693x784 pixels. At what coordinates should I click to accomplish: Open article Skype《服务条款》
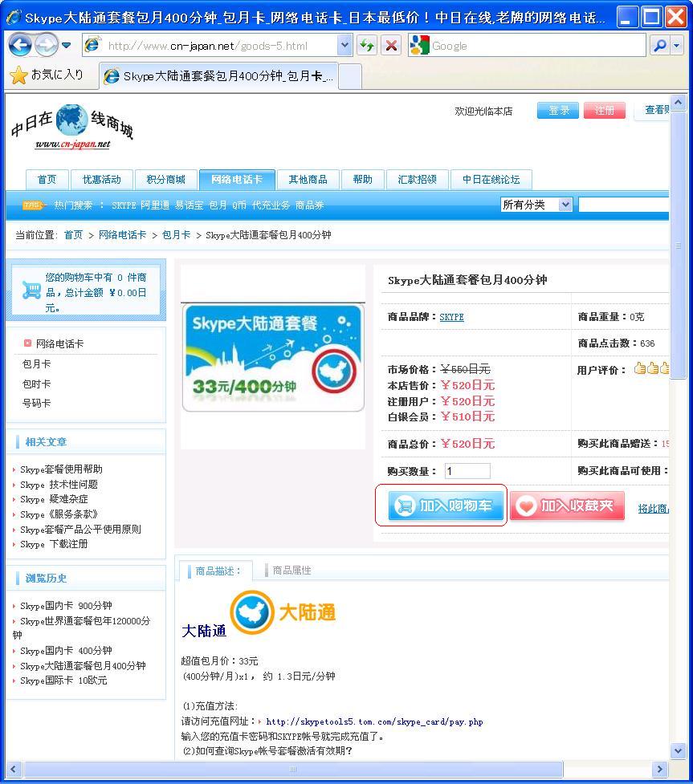click(59, 514)
